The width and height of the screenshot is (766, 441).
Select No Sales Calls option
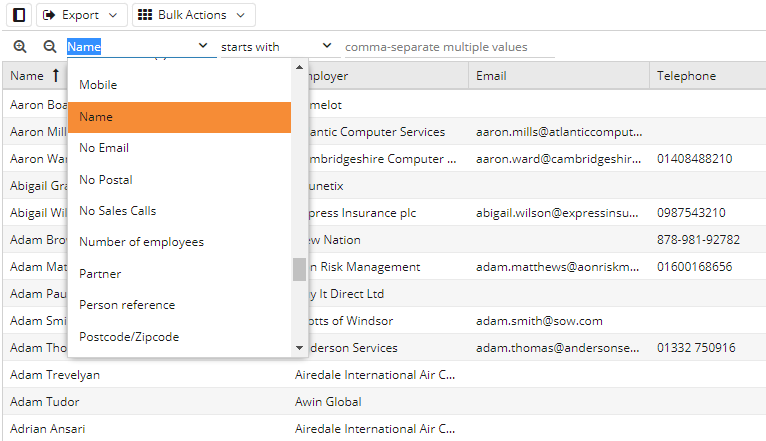117,211
